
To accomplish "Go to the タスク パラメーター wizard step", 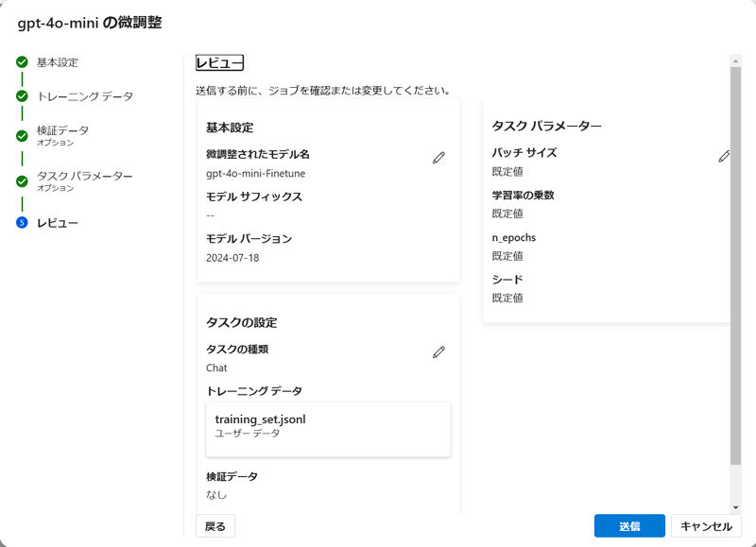I will point(84,180).
